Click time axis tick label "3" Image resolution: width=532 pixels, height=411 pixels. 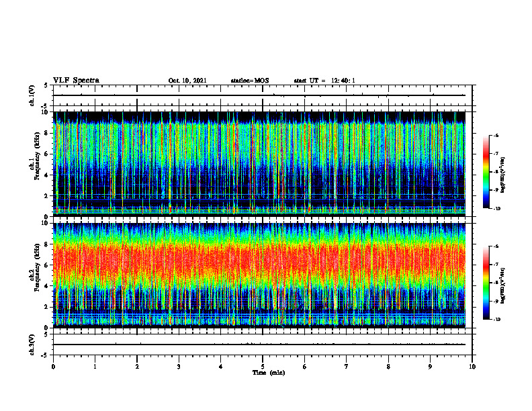click(179, 367)
